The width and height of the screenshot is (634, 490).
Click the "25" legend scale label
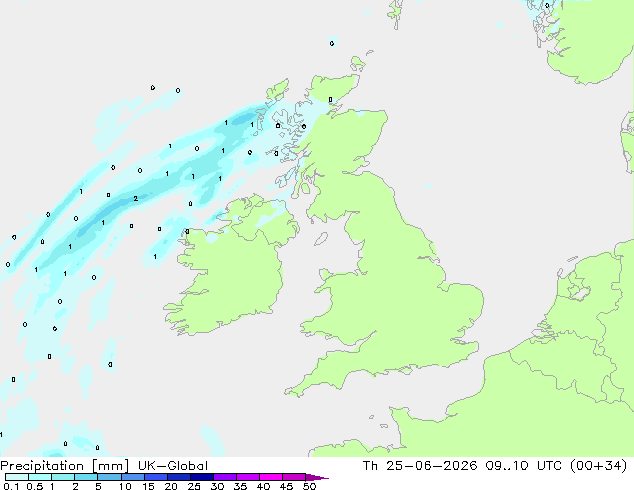[194, 486]
